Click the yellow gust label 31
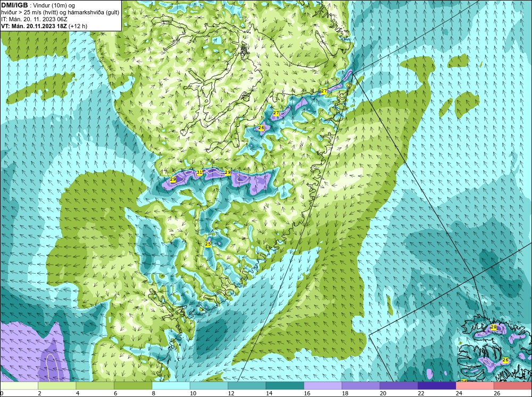This screenshot has width=532, height=397. tap(199, 172)
